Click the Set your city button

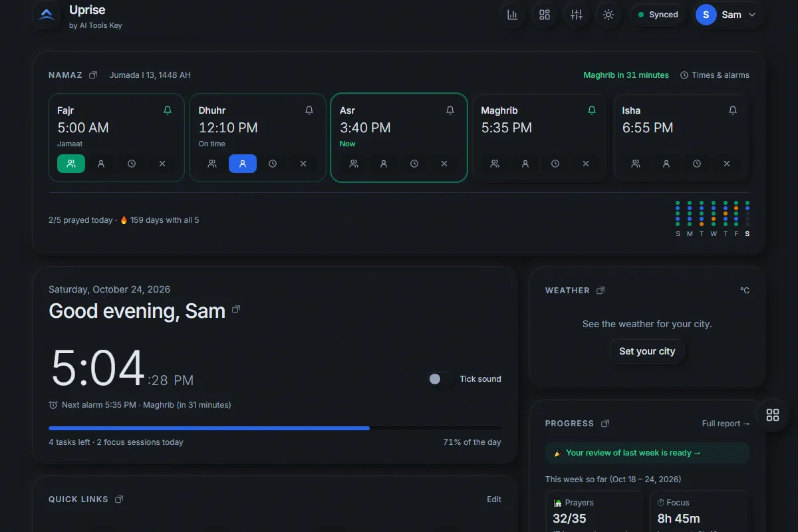click(647, 351)
